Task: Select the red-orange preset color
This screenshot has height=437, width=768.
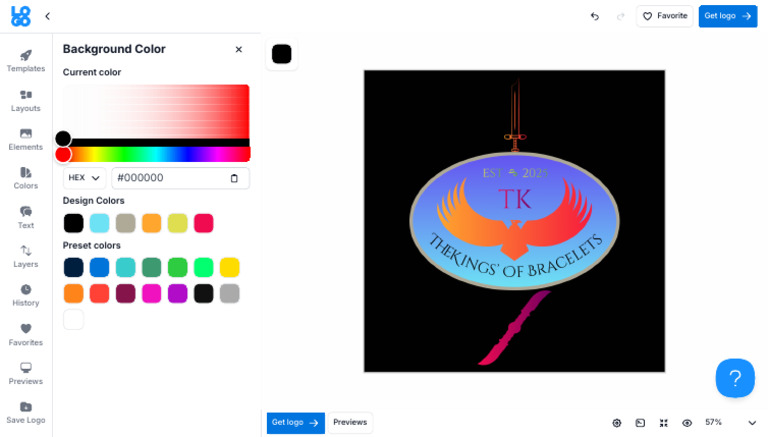Action: click(x=99, y=293)
